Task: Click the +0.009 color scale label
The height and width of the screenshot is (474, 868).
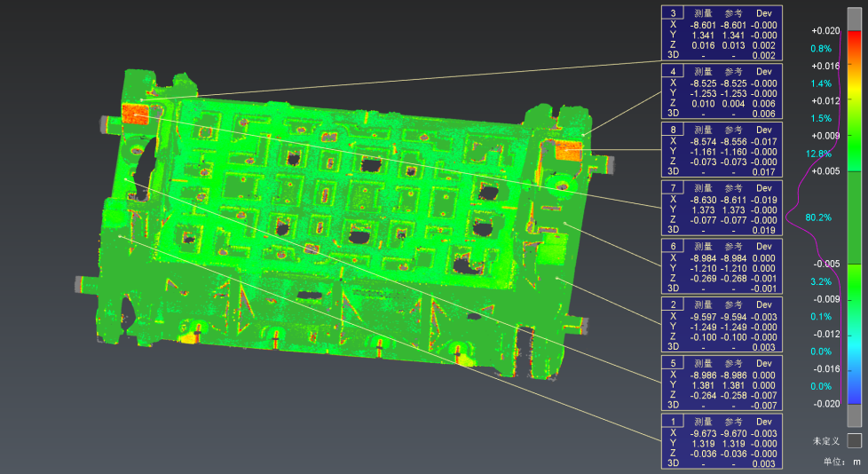Action: click(x=825, y=136)
